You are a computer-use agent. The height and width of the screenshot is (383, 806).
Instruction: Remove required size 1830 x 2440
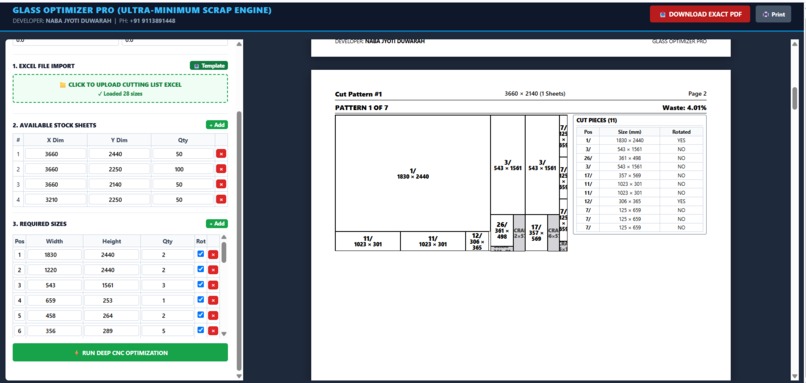point(213,254)
